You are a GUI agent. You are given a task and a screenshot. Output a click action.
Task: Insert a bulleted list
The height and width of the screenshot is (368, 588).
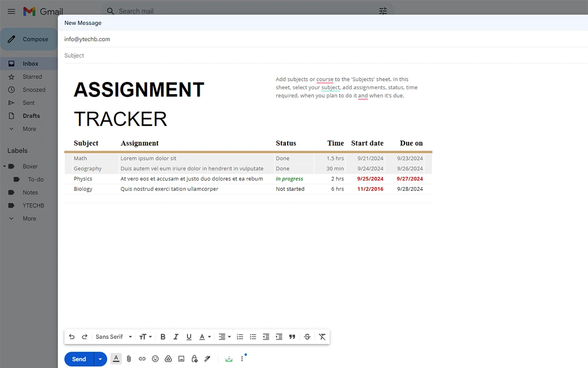(253, 337)
